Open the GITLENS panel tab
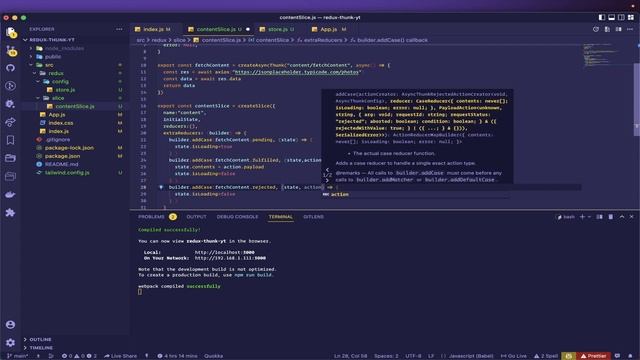Viewport: 640px width, 360px height. point(313,217)
